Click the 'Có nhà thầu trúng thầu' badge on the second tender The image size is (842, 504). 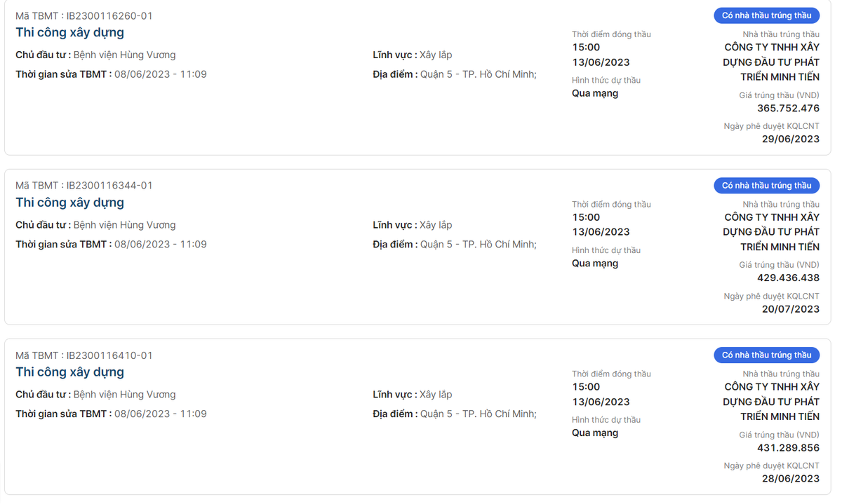click(766, 185)
